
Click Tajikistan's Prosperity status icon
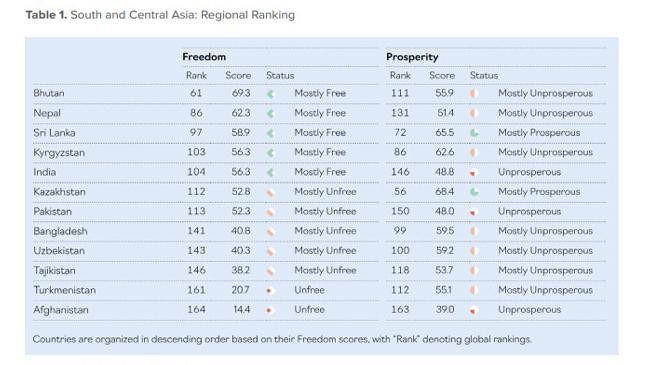coord(473,271)
